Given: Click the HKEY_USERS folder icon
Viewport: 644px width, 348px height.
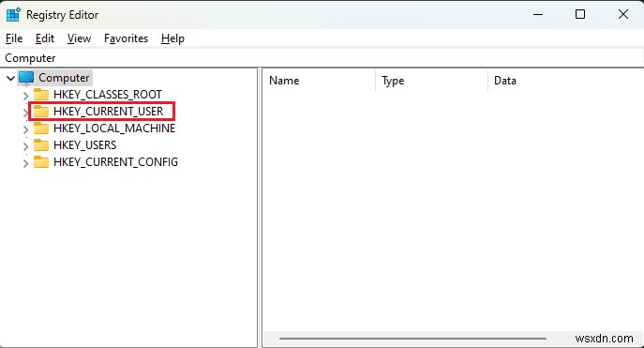Looking at the screenshot, I should point(41,145).
